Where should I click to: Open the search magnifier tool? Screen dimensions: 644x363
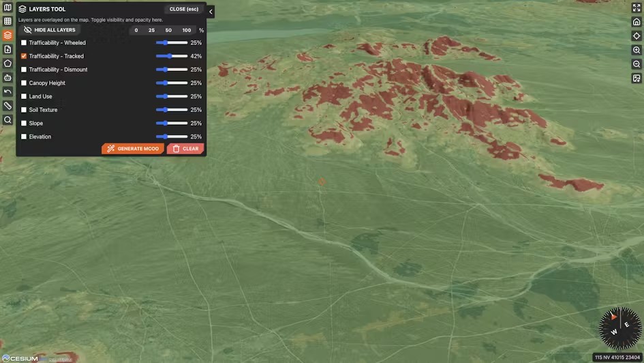click(x=7, y=120)
